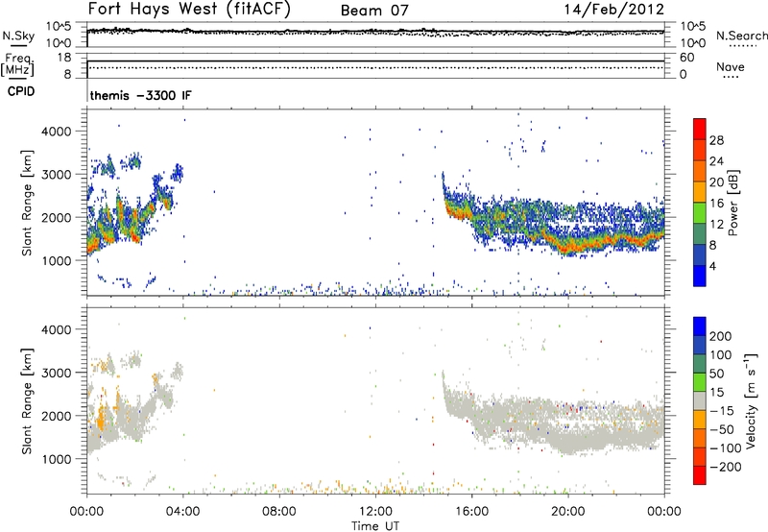Viewport: 768px width, 532px height.
Task: Click the 'Time UT' axis label
Action: (375, 525)
